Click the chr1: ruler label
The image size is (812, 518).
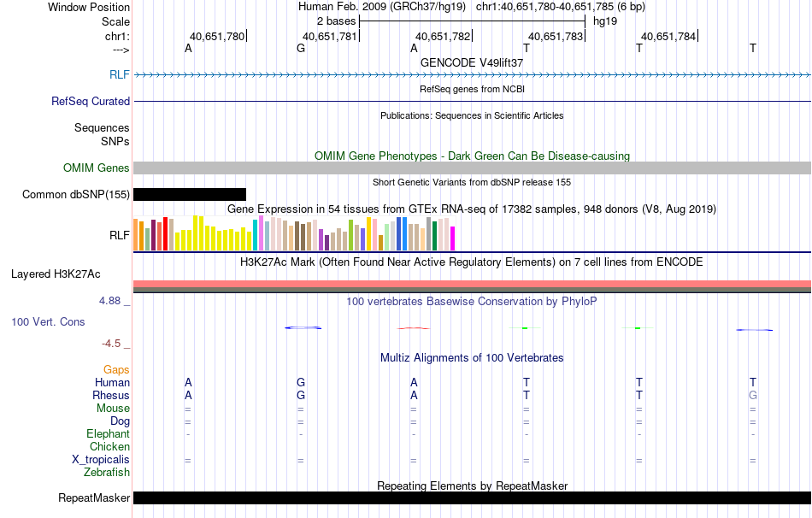117,36
